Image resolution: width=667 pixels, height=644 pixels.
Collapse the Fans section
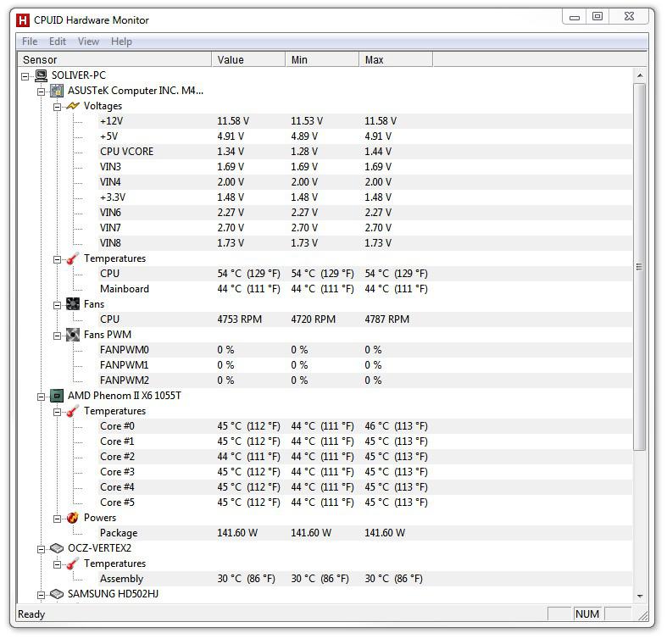pos(57,305)
